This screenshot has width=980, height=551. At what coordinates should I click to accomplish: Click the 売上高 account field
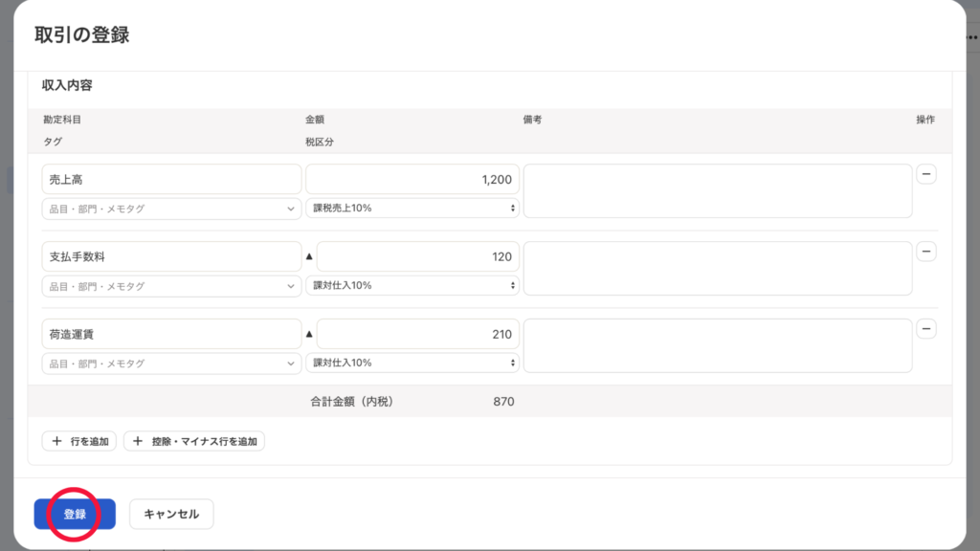coord(172,179)
